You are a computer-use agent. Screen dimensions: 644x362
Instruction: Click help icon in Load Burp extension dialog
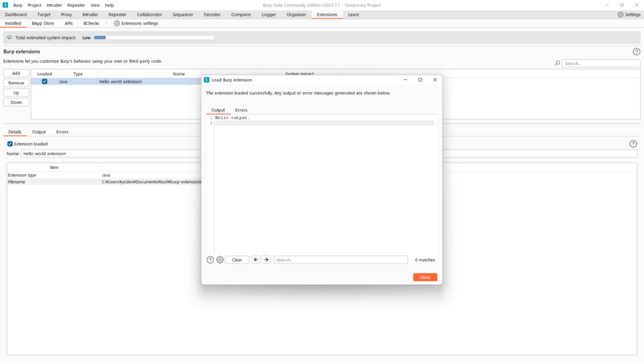click(210, 260)
